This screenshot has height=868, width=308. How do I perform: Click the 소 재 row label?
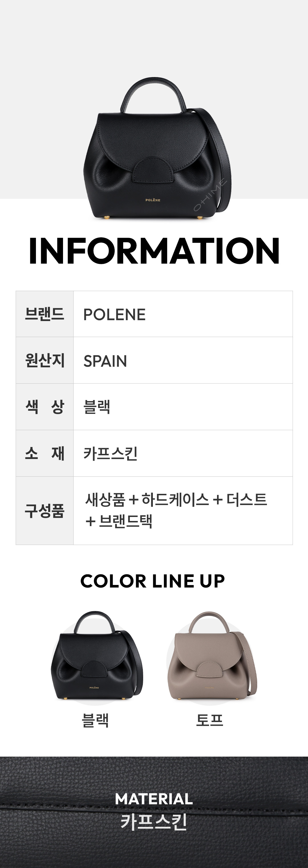pyautogui.click(x=44, y=453)
